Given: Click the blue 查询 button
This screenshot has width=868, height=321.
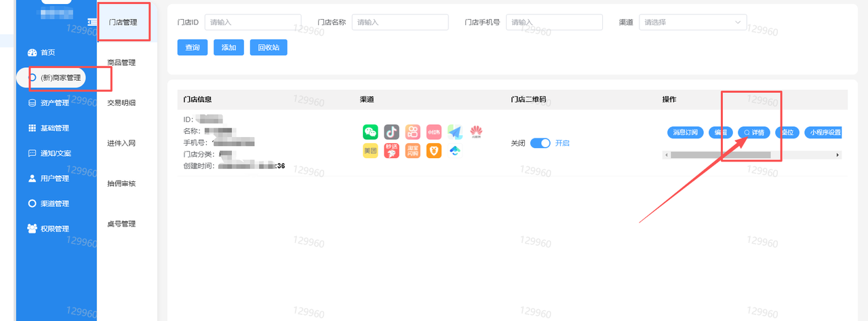Looking at the screenshot, I should tap(193, 48).
